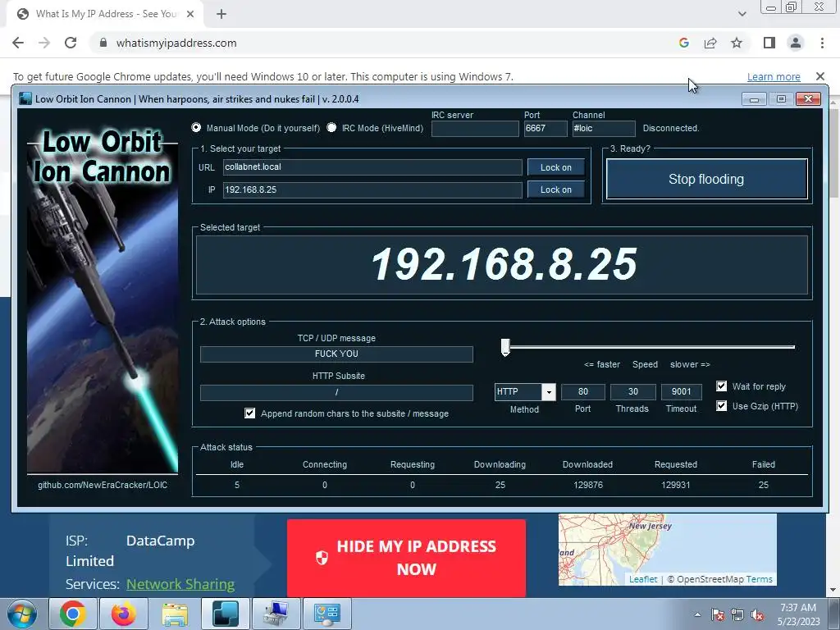Click LOIC window title bar icon

[25, 98]
